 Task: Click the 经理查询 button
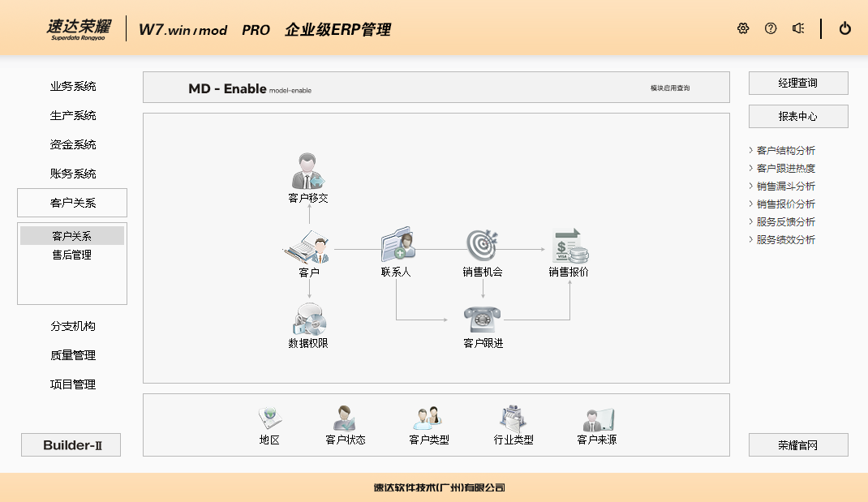tap(798, 84)
